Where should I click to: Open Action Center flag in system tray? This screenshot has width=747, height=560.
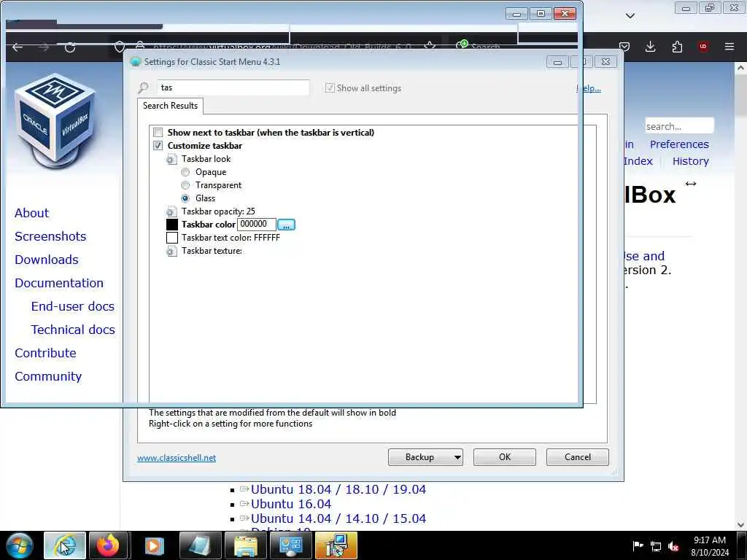[x=638, y=546]
